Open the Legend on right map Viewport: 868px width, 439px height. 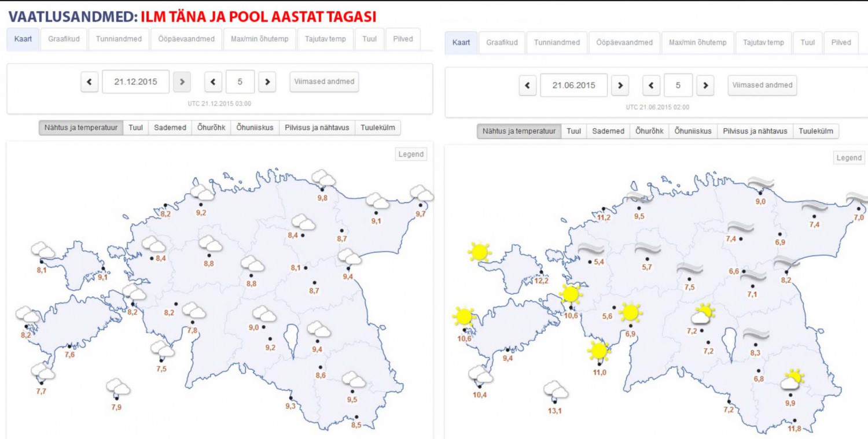(x=849, y=158)
